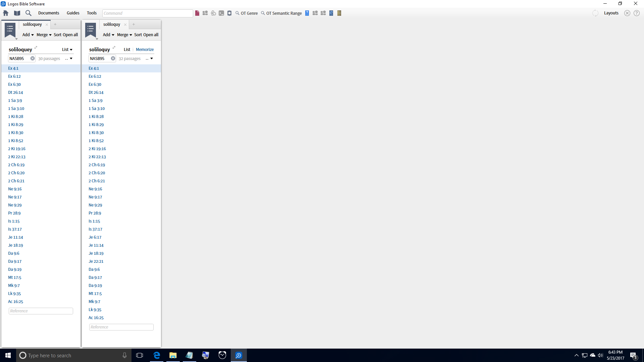This screenshot has width=644, height=362.
Task: Open the Search magnifier icon
Action: pyautogui.click(x=29, y=13)
